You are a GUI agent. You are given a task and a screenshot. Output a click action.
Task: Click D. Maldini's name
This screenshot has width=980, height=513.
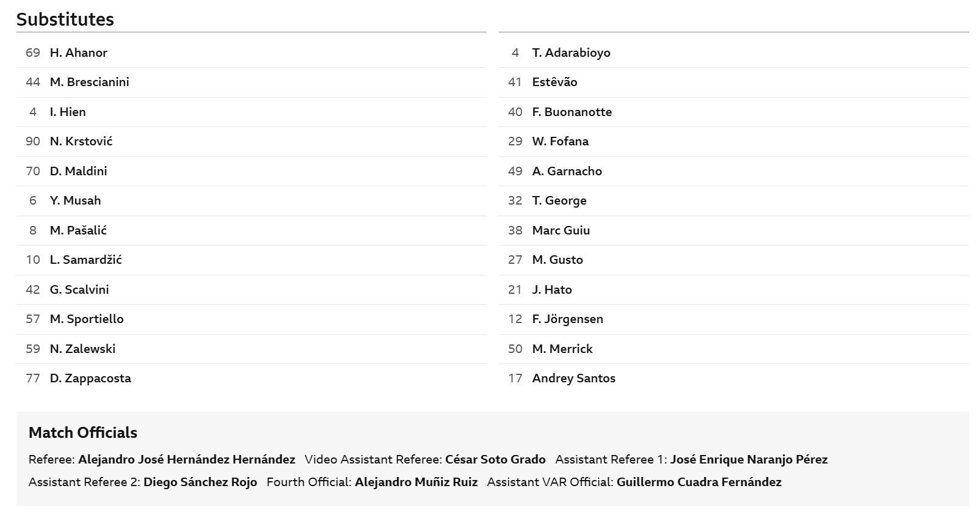(78, 171)
